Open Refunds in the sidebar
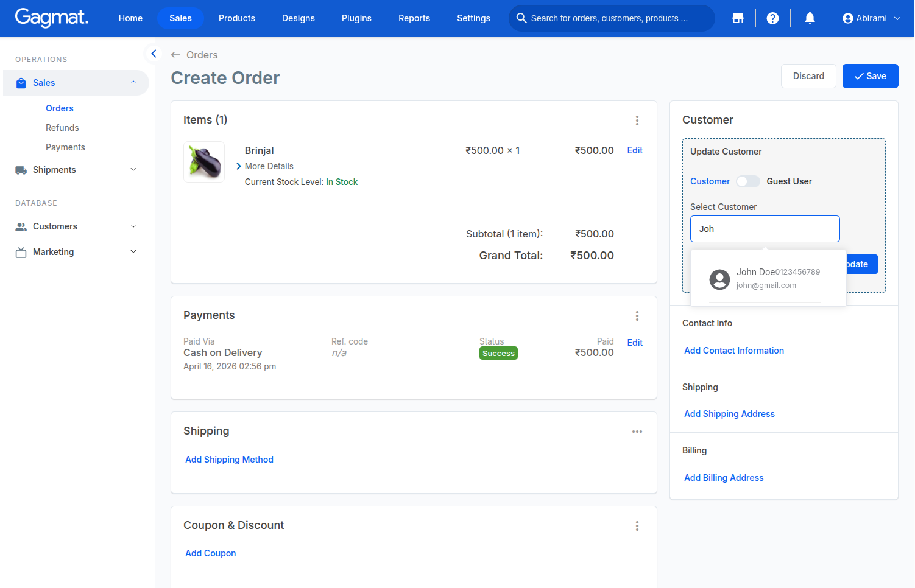This screenshot has width=915, height=588. pyautogui.click(x=62, y=128)
